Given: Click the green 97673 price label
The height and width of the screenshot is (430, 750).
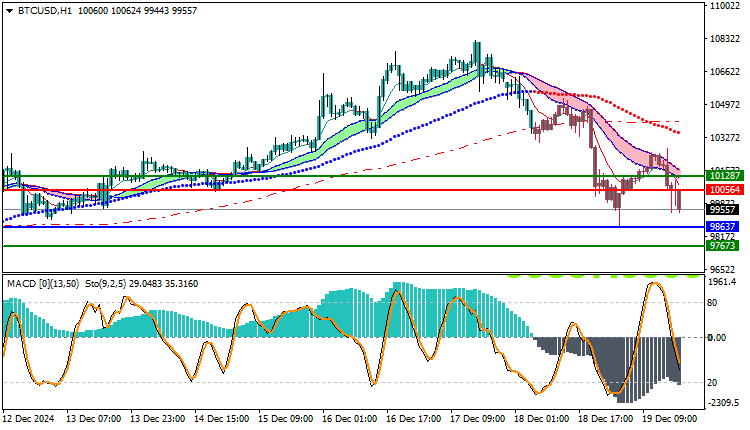Looking at the screenshot, I should tap(723, 246).
